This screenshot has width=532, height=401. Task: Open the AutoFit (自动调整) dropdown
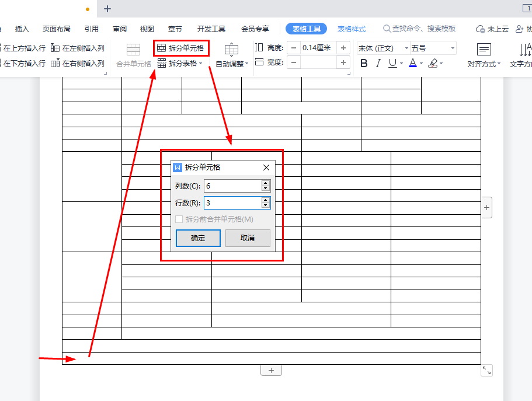[x=232, y=64]
